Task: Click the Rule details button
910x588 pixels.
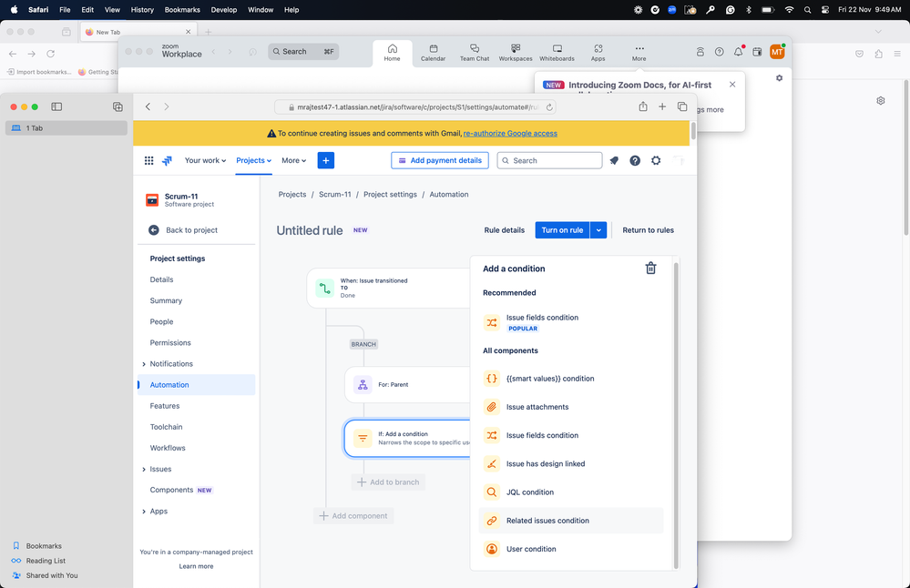Action: (504, 230)
